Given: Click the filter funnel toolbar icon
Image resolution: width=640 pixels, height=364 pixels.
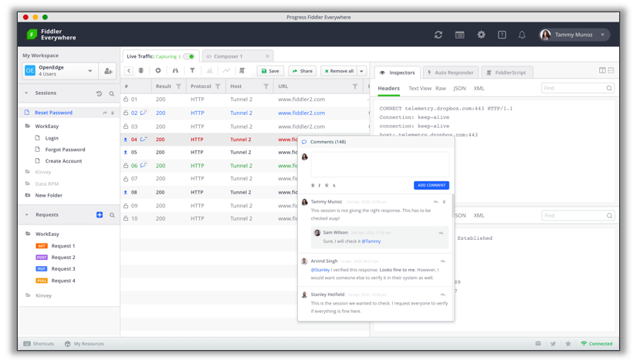Looking at the screenshot, I should click(x=192, y=70).
